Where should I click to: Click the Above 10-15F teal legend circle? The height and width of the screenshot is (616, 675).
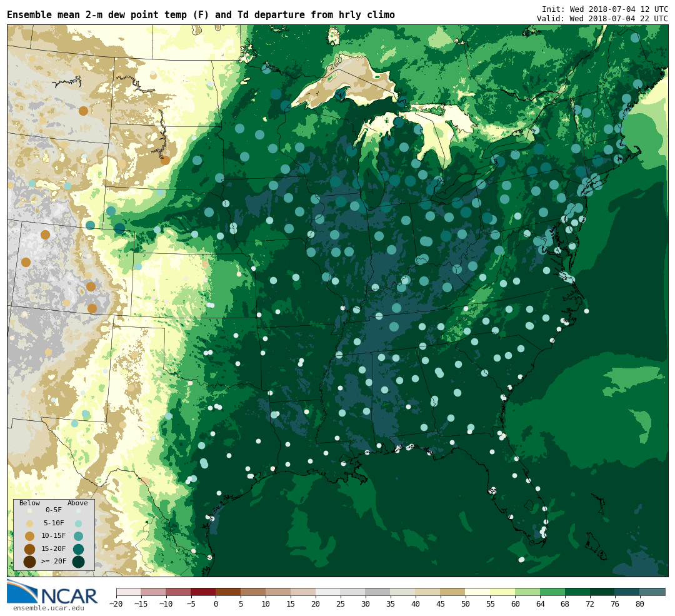[78, 537]
